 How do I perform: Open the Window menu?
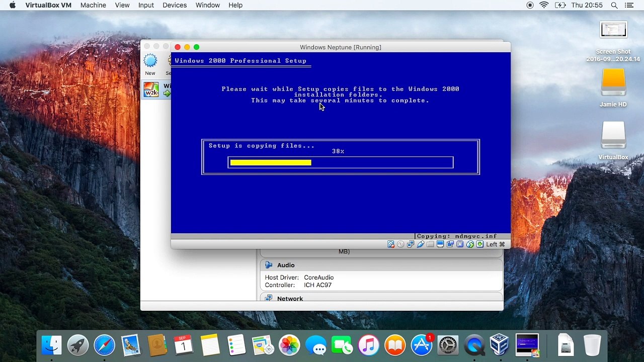pos(208,5)
